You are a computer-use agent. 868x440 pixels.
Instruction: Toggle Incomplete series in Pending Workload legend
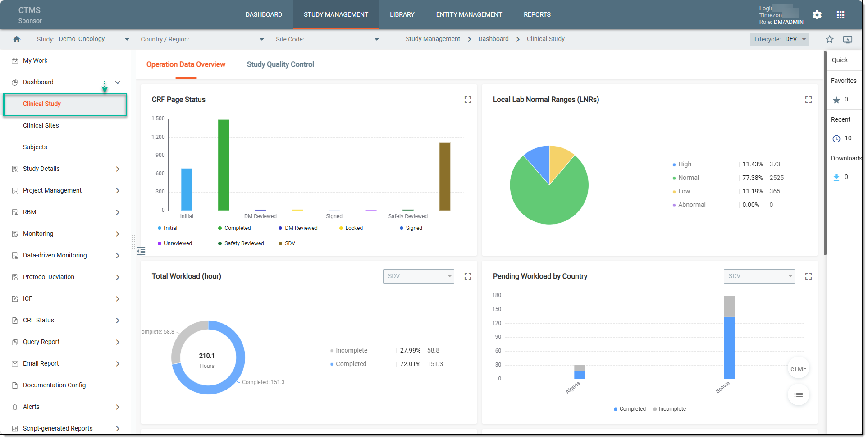[x=670, y=409]
